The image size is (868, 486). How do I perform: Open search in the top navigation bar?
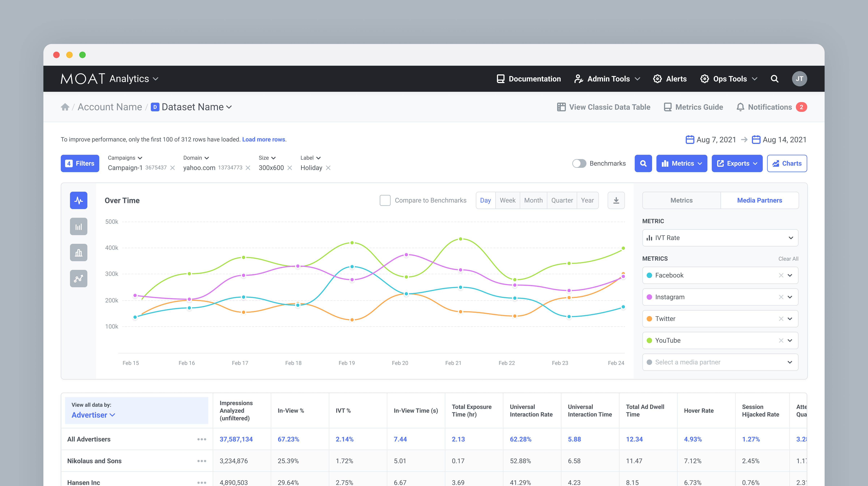coord(774,79)
